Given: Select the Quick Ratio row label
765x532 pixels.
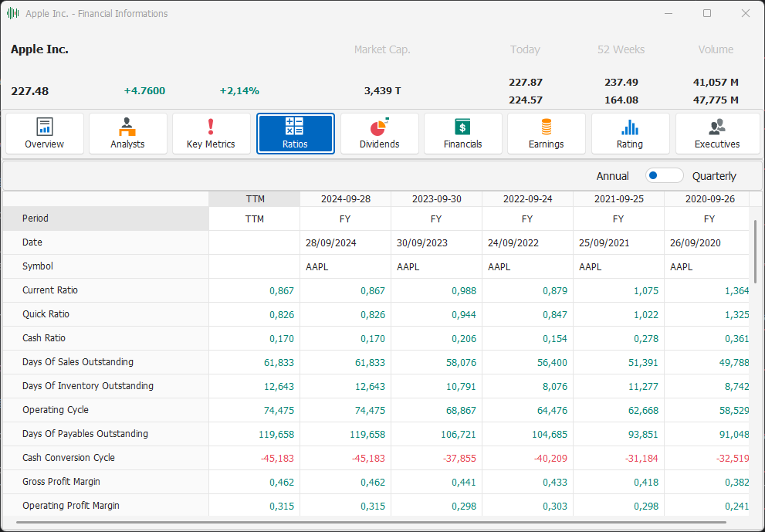Looking at the screenshot, I should click(x=46, y=313).
